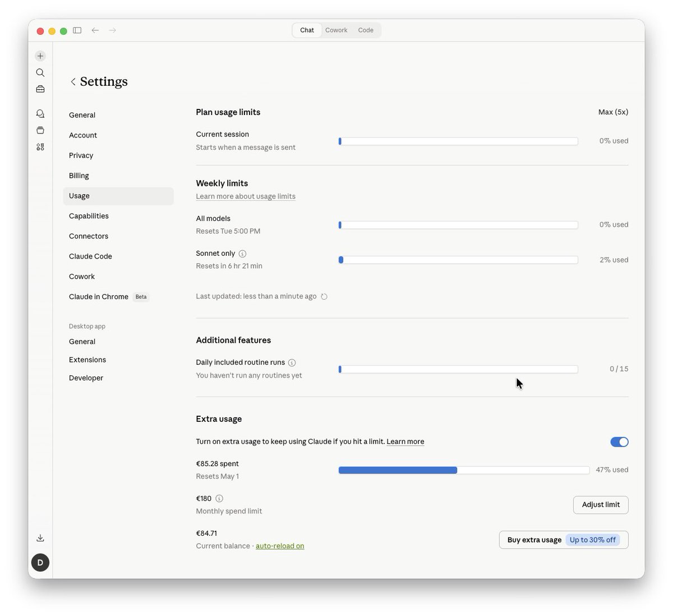Viewport: 673px width, 616px height.
Task: Open Extensions settings
Action: (x=118, y=360)
